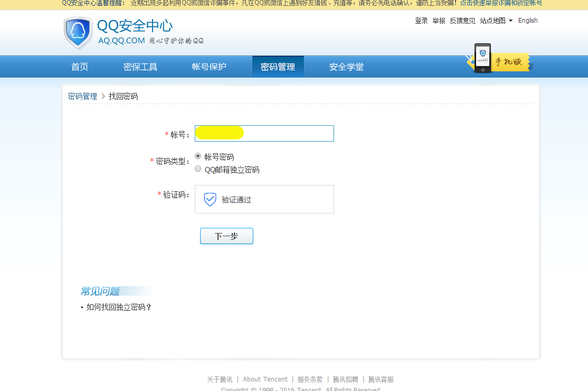The image size is (588, 391).
Task: Click the report-fraud link in yellow banner
Action: 501,3
